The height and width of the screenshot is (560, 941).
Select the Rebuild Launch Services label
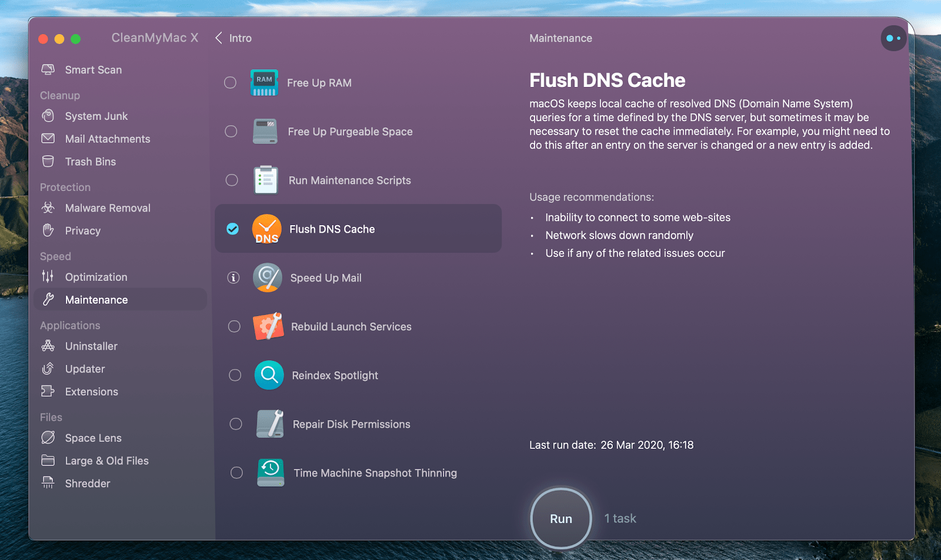[352, 327]
